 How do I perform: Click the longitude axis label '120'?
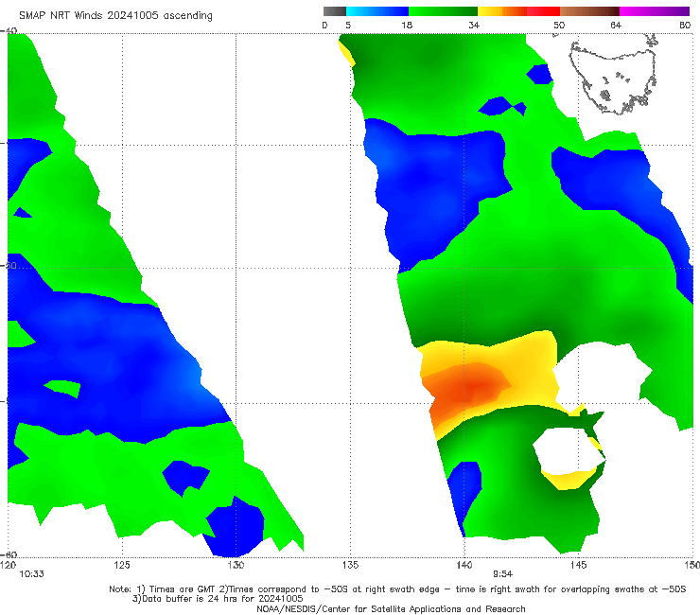click(8, 565)
